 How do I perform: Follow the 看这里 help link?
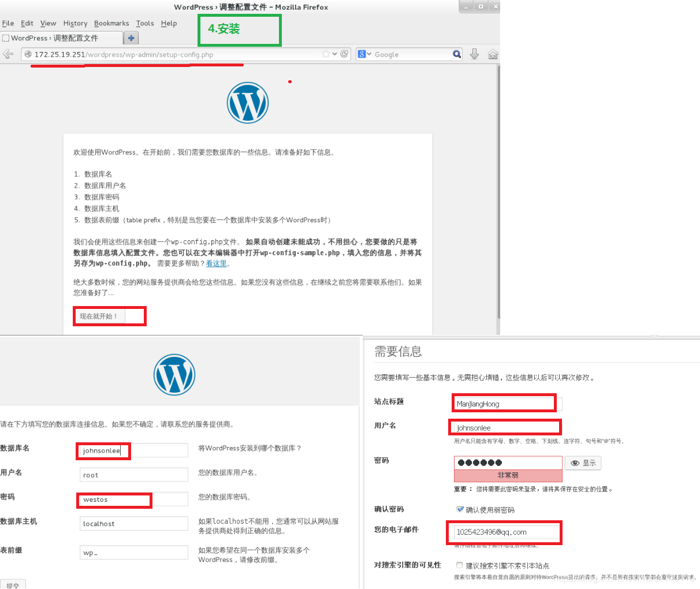(x=217, y=263)
